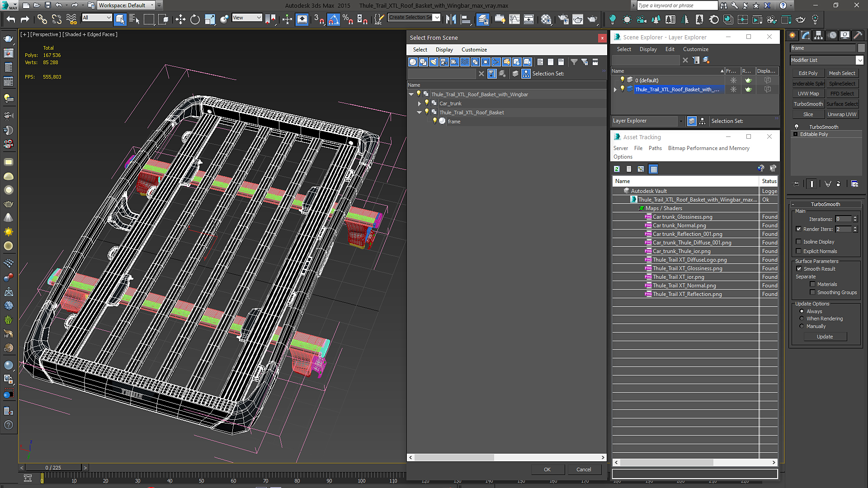Click the Undo arrow in main toolbar
The image size is (868, 488).
click(x=11, y=19)
